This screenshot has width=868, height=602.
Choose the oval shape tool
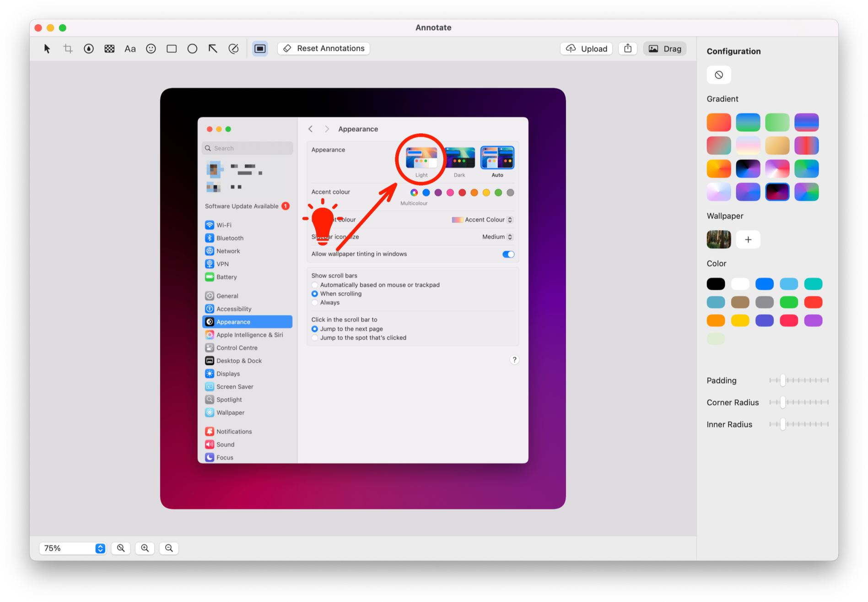pyautogui.click(x=192, y=49)
